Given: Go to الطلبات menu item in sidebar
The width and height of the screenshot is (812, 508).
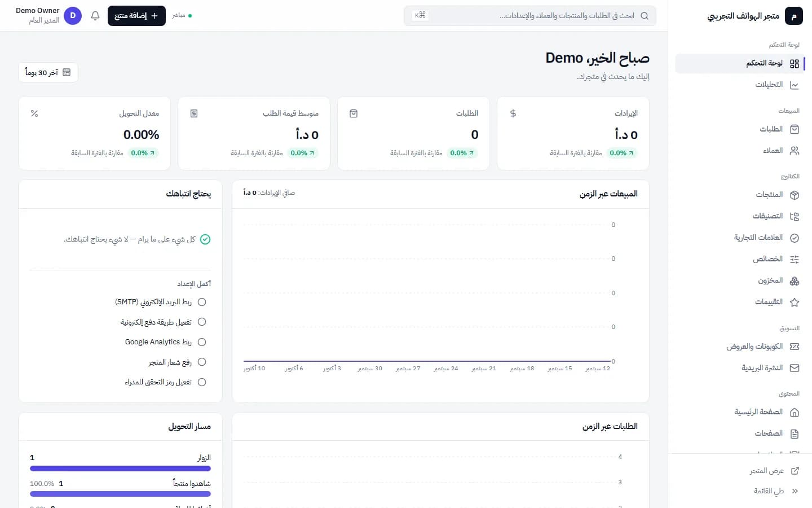Looking at the screenshot, I should (740, 129).
